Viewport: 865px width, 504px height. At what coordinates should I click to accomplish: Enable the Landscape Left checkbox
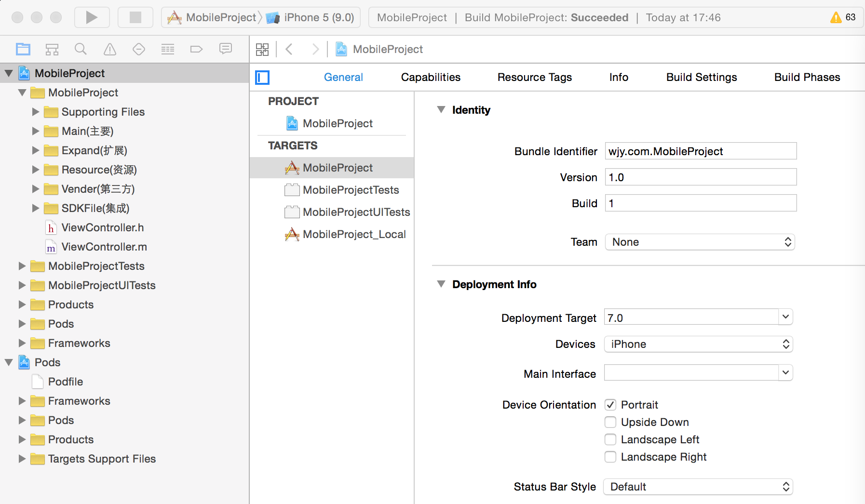[x=610, y=439]
